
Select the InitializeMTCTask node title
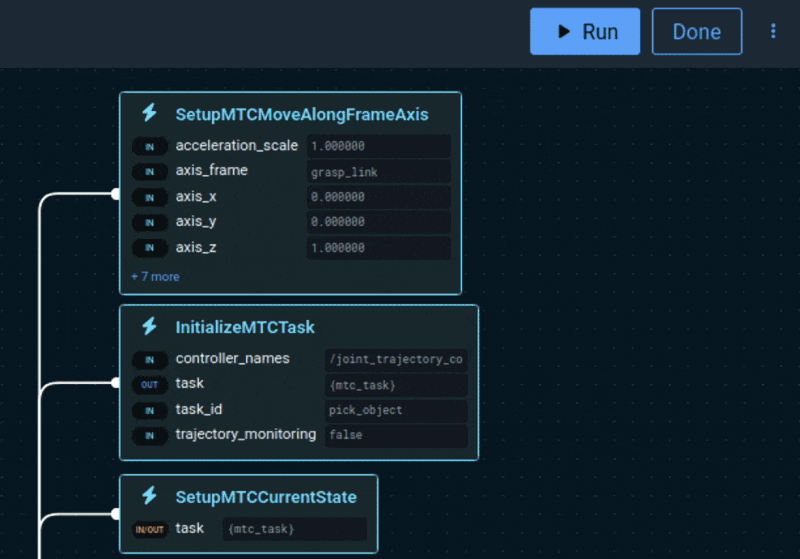245,327
